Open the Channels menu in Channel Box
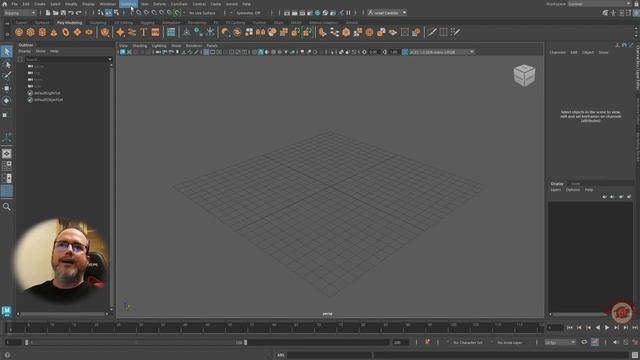This screenshot has height=360, width=640. (x=558, y=52)
